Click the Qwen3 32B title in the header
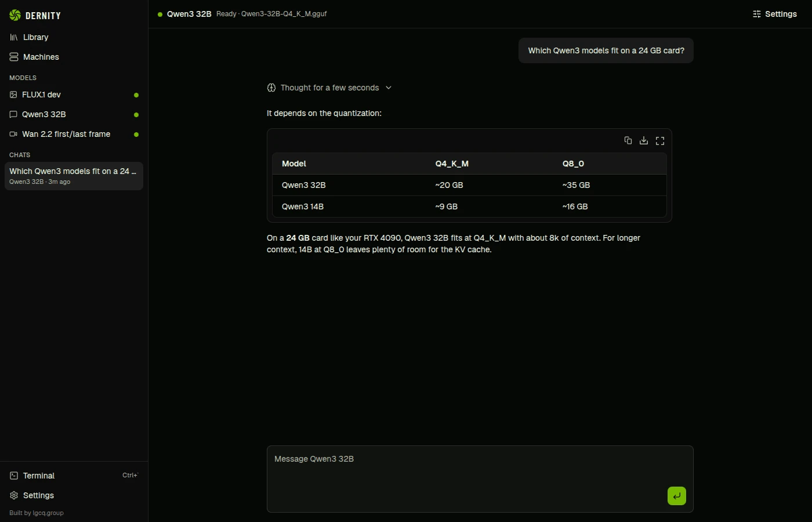The height and width of the screenshot is (522, 812). [x=189, y=14]
